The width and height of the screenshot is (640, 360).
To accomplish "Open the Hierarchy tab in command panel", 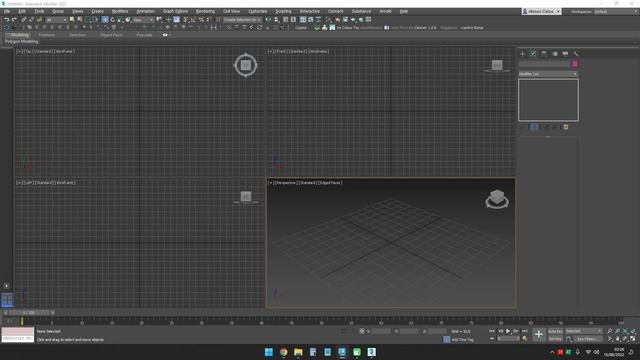I will 544,53.
